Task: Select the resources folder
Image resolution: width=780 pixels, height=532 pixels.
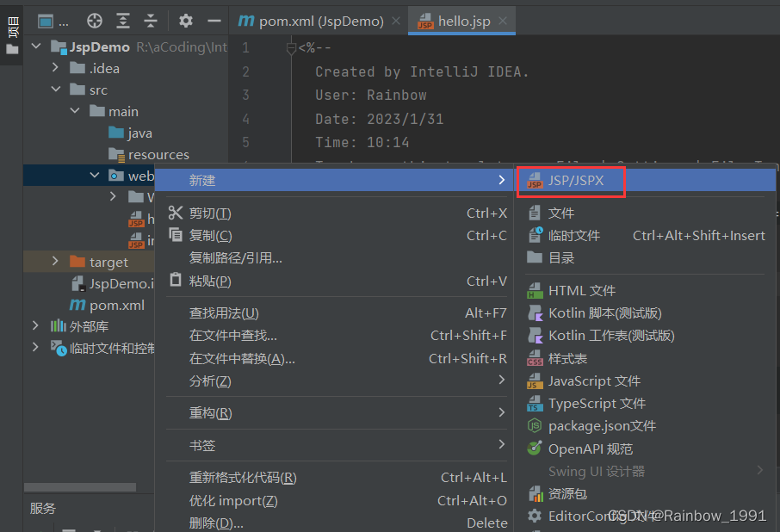Action: click(149, 155)
